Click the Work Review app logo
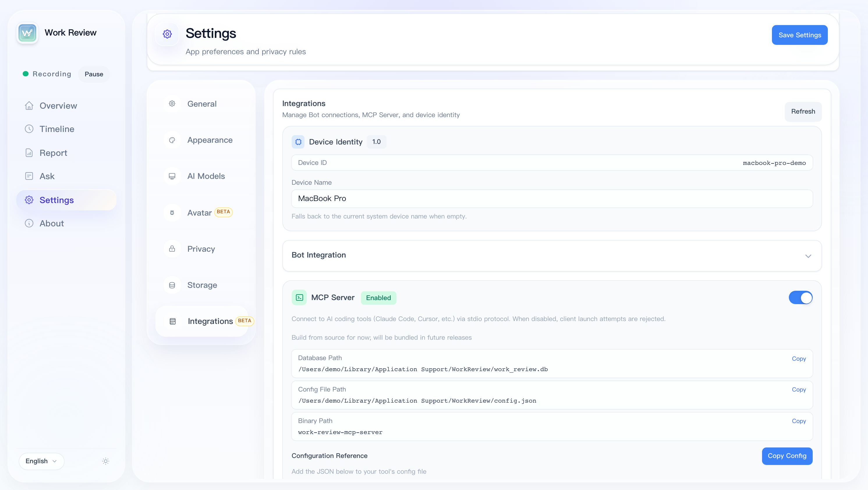Image resolution: width=868 pixels, height=490 pixels. click(x=27, y=33)
